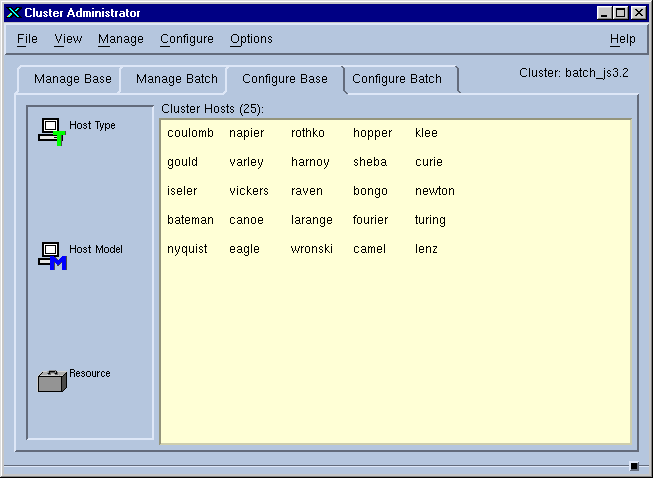Select host raven
653x478 pixels.
[x=307, y=191]
